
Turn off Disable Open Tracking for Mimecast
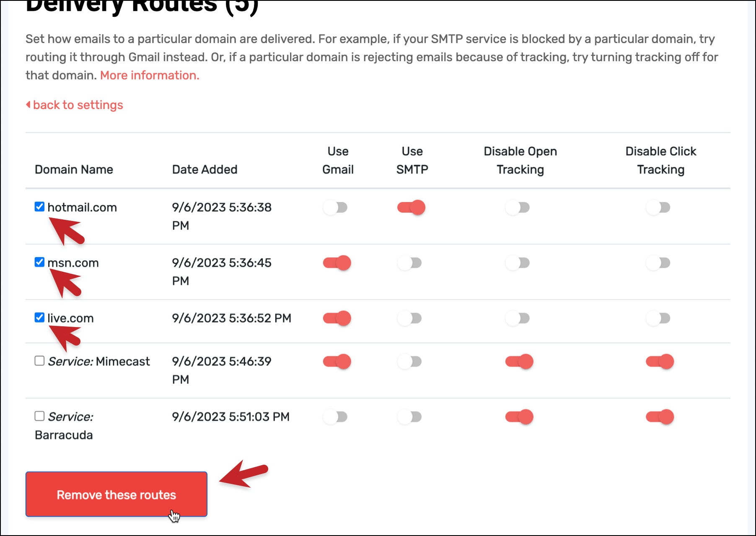tap(519, 361)
